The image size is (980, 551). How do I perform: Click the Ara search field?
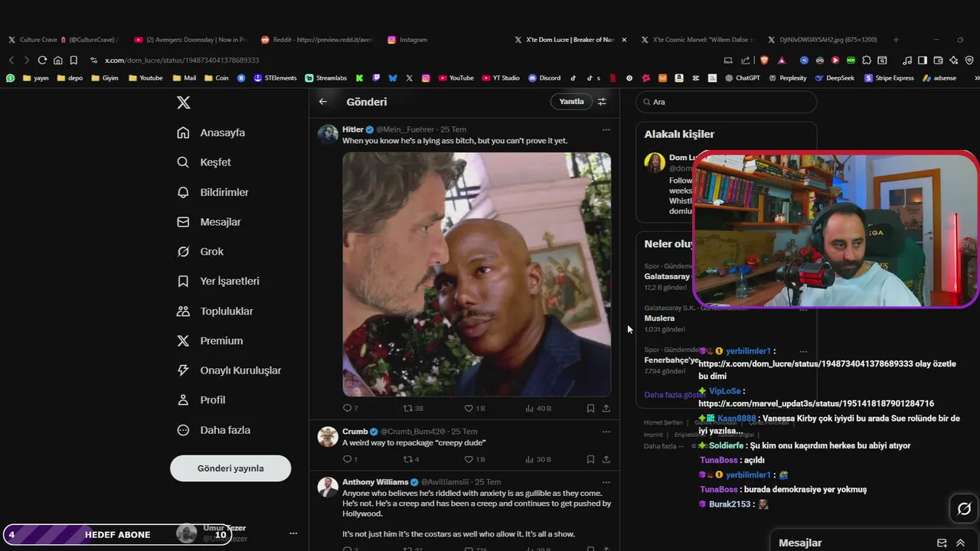click(x=727, y=102)
